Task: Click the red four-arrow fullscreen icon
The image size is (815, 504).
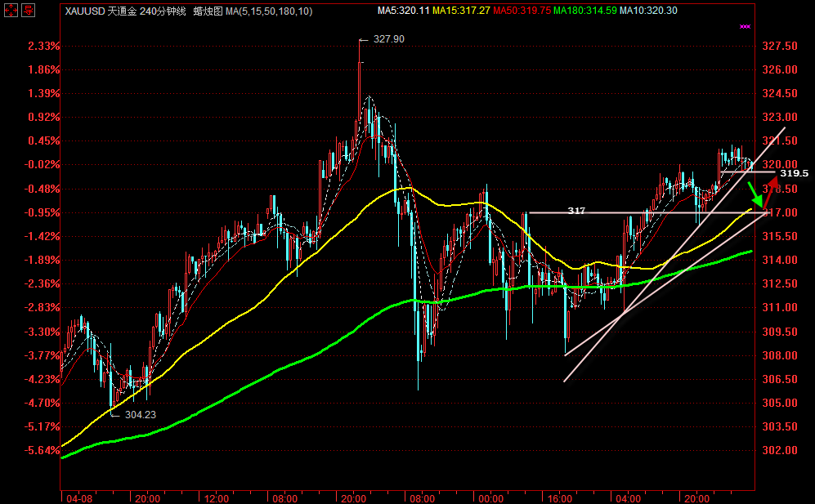Action: pos(9,11)
